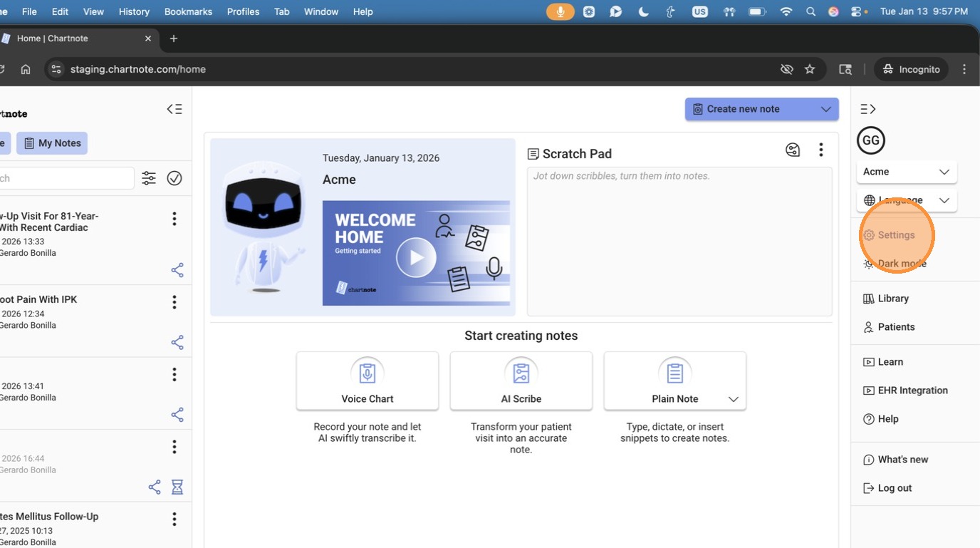Open the Mellitus Follow-Up note

click(49, 516)
